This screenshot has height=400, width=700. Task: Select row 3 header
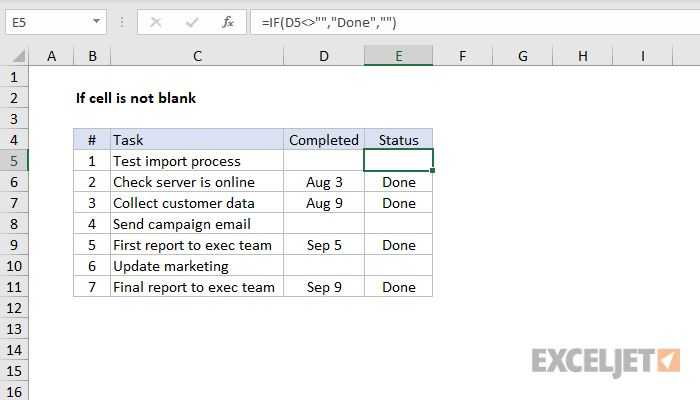click(14, 119)
